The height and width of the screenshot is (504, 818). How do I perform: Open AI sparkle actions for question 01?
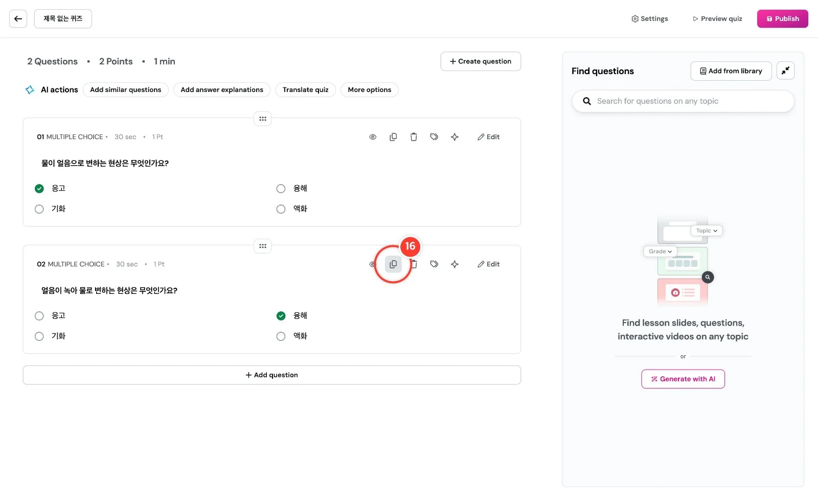[x=455, y=137]
